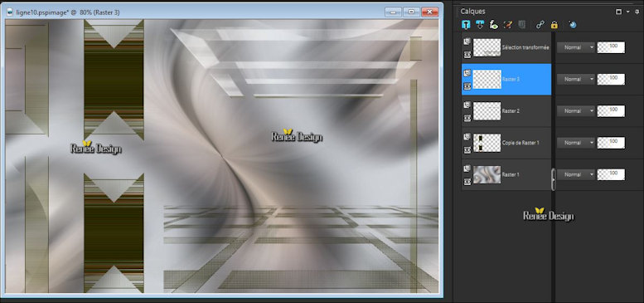Image resolution: width=644 pixels, height=303 pixels.
Task: Open blend mode dropdown for Raster 3
Action: pyautogui.click(x=576, y=80)
